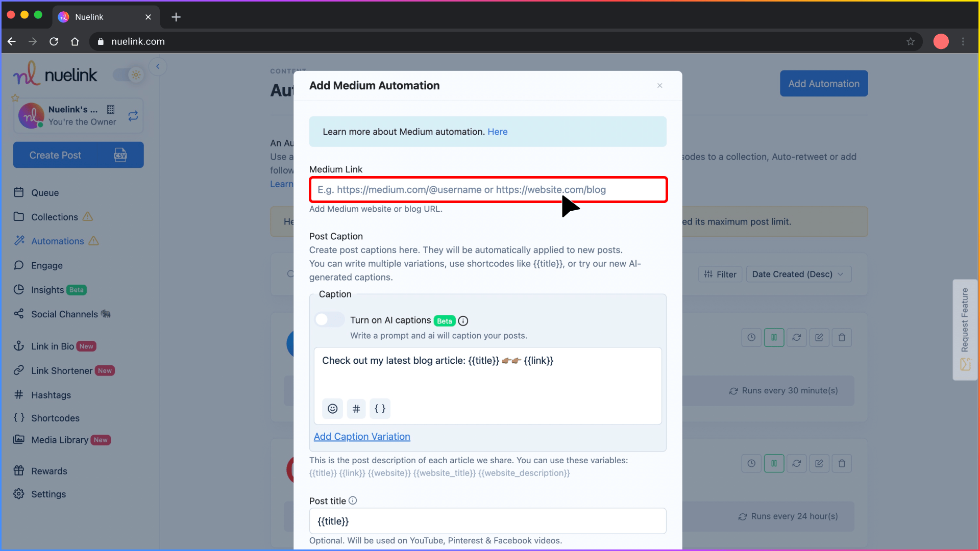The height and width of the screenshot is (551, 980).
Task: Edit the automation running every 30 minutes
Action: coord(819,337)
